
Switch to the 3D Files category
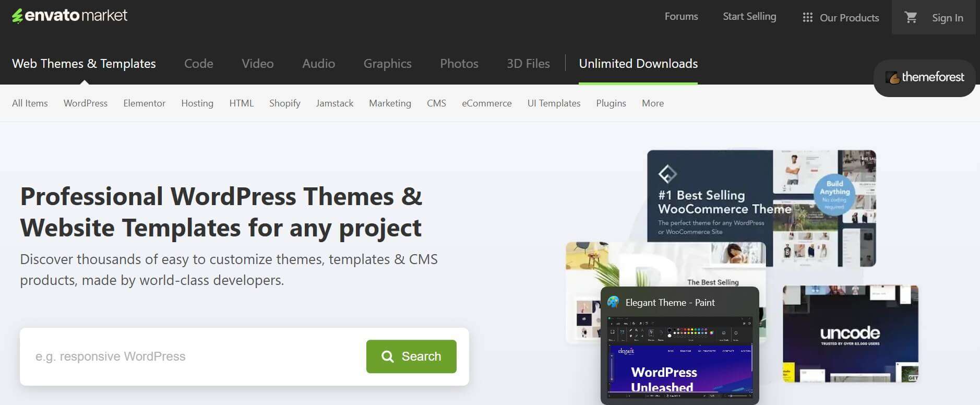pos(528,64)
